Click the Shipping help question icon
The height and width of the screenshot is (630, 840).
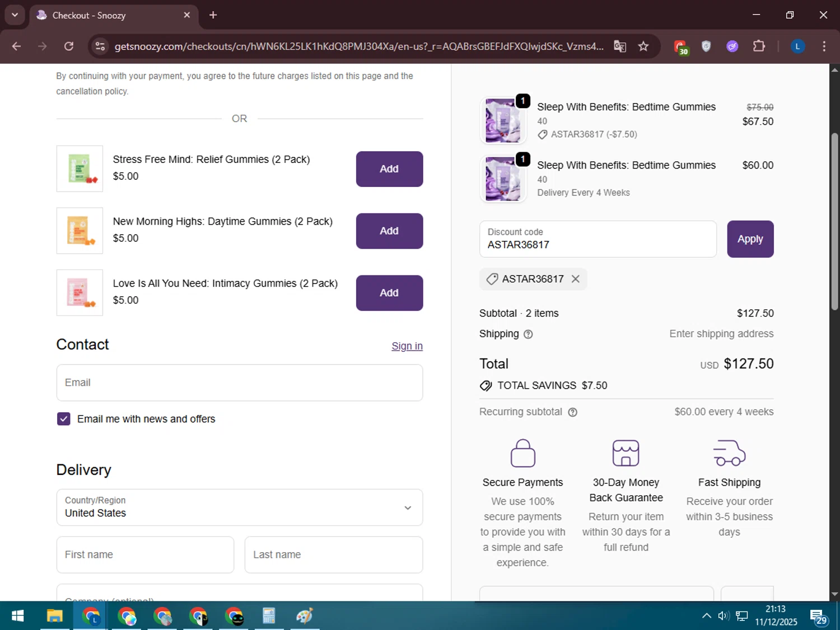pyautogui.click(x=528, y=334)
